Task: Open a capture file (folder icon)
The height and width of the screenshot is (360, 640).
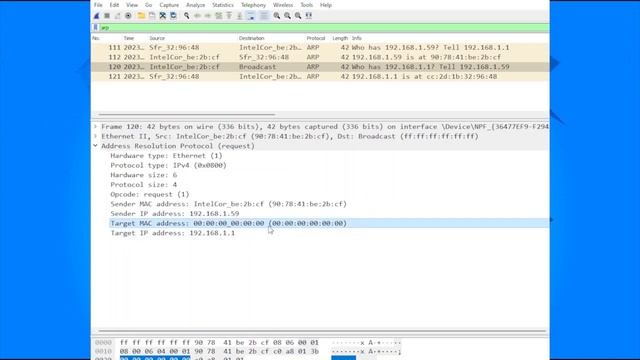Action: click(x=141, y=16)
